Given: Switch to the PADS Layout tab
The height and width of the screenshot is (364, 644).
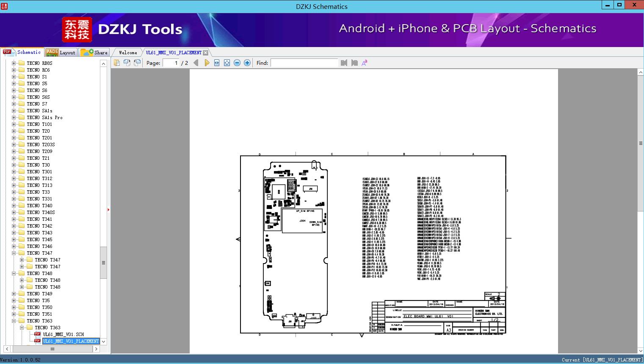Looking at the screenshot, I should tap(60, 53).
